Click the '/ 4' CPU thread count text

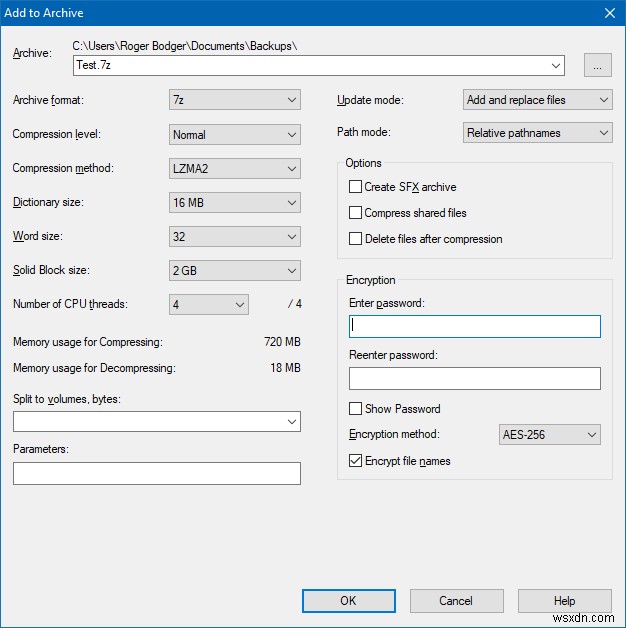pos(294,304)
